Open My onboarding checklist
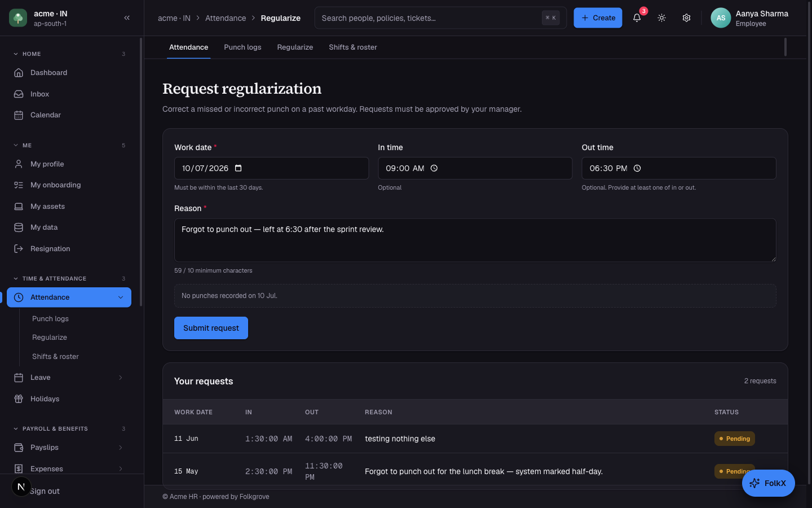 click(69, 185)
